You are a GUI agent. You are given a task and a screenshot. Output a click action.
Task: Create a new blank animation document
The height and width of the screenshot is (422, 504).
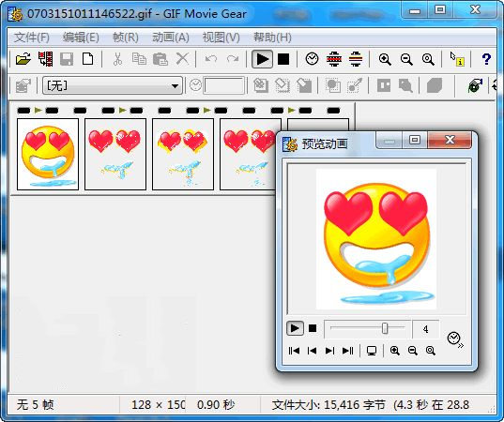click(x=87, y=59)
